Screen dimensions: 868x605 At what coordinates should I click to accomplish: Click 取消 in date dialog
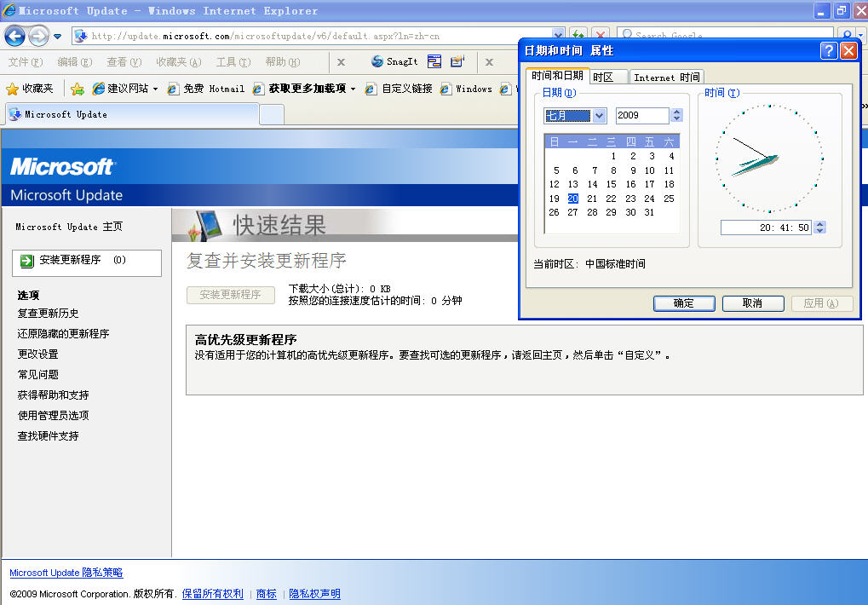(752, 303)
